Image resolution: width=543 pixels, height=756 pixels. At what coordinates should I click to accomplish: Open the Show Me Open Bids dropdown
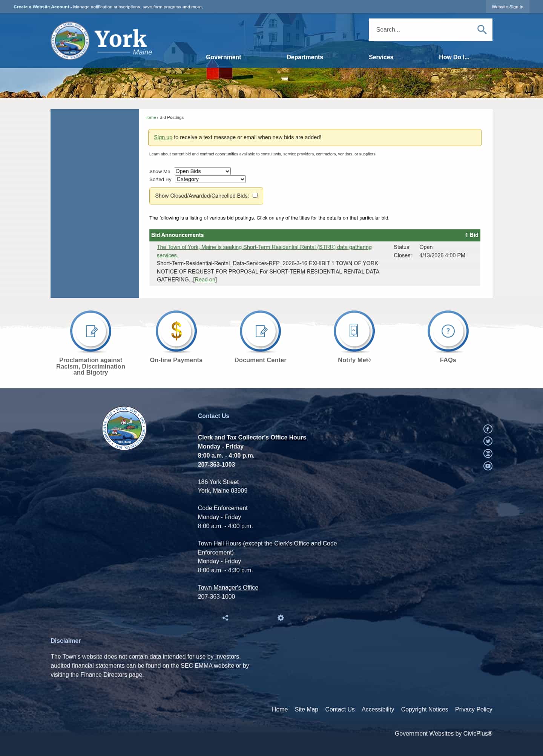tap(202, 171)
